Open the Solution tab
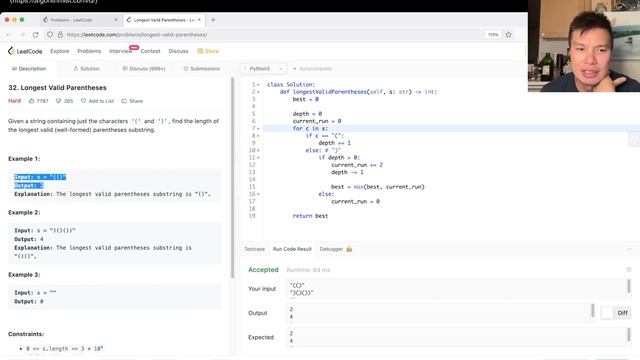 click(87, 69)
